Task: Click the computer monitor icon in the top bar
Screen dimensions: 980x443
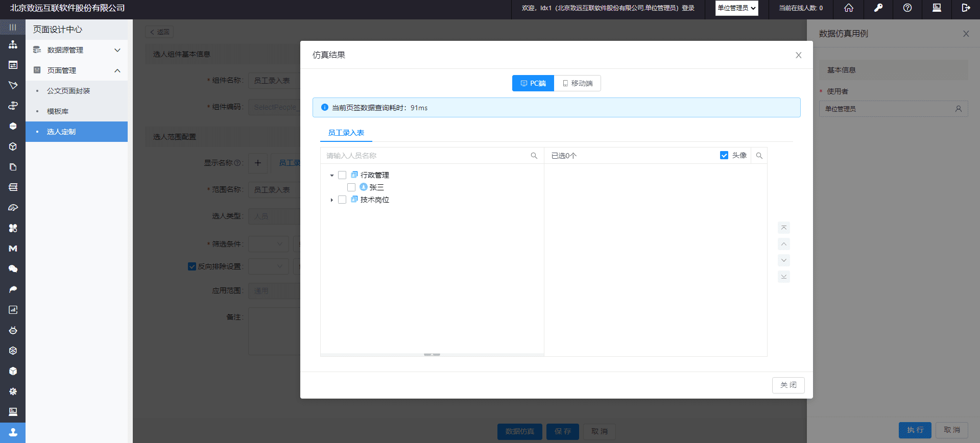Action: 937,8
